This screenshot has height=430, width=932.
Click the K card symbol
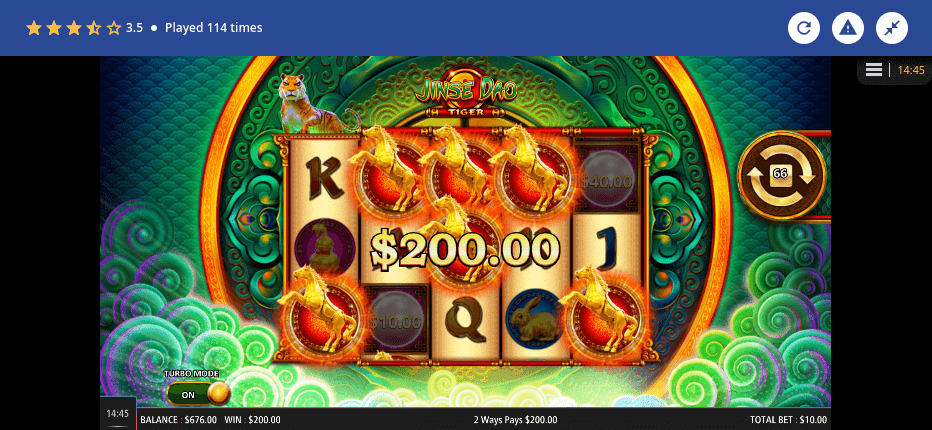(324, 178)
